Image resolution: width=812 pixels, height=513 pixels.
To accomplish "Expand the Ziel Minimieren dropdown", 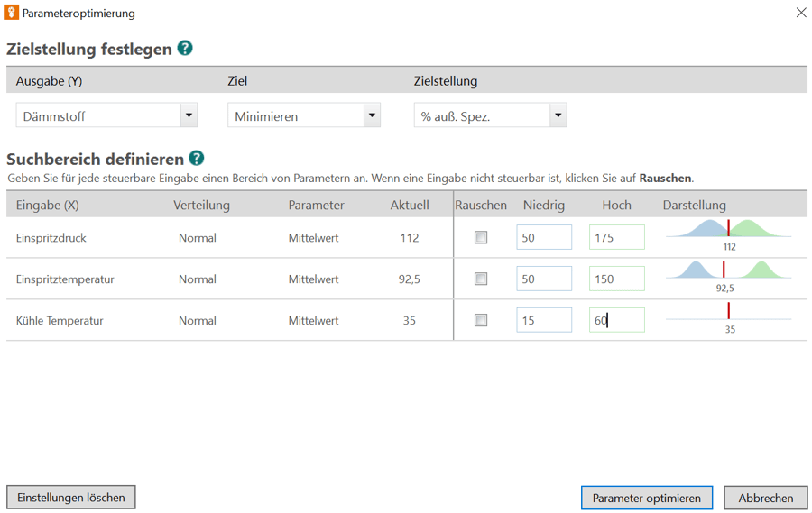I will pos(372,115).
